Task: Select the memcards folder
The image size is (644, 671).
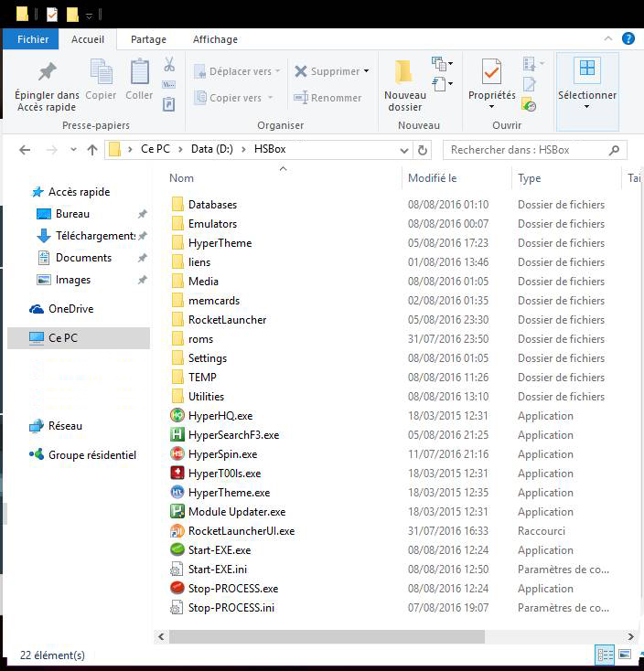Action: (214, 301)
